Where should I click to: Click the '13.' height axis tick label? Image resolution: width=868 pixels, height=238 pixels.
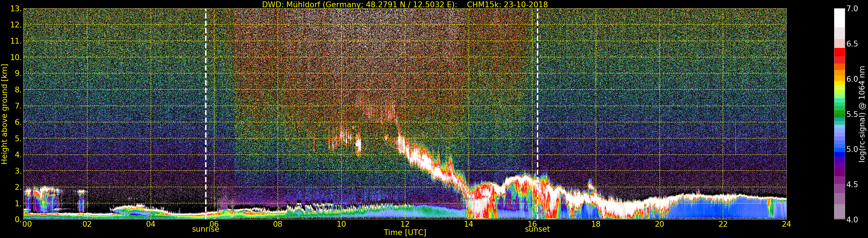point(16,9)
